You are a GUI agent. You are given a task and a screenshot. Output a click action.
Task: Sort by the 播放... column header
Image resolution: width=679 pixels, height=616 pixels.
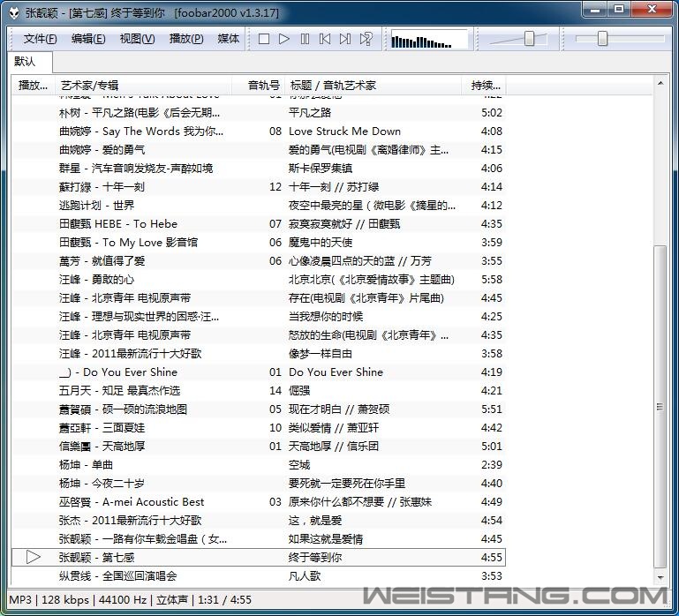pyautogui.click(x=33, y=86)
